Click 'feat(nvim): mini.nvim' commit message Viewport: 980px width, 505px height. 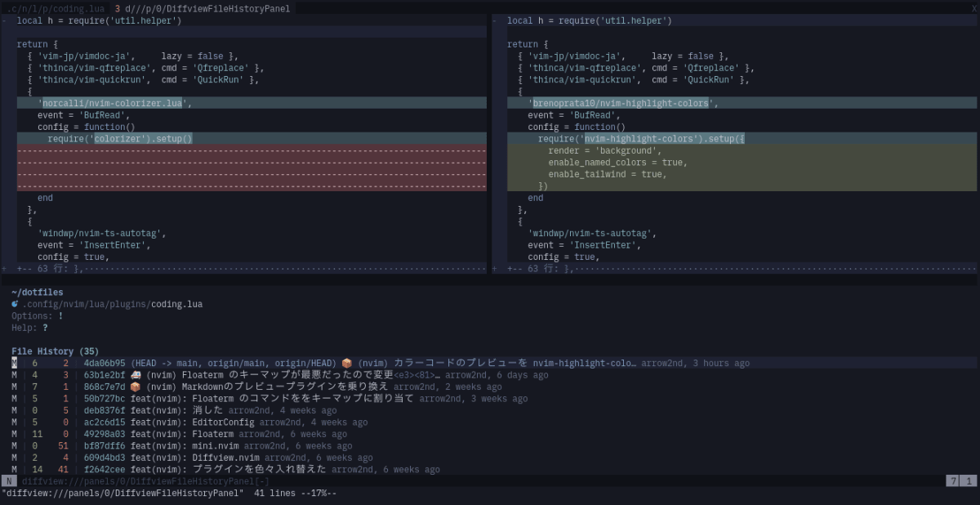pyautogui.click(x=185, y=446)
